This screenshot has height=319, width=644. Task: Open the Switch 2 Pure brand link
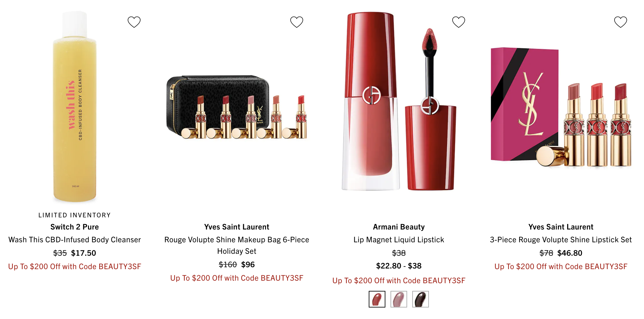(x=75, y=227)
